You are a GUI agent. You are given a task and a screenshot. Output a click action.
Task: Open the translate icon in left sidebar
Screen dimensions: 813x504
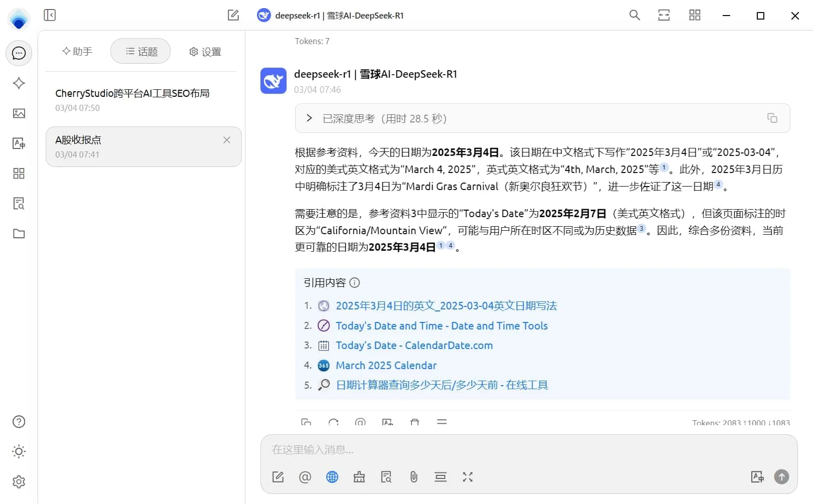[19, 143]
